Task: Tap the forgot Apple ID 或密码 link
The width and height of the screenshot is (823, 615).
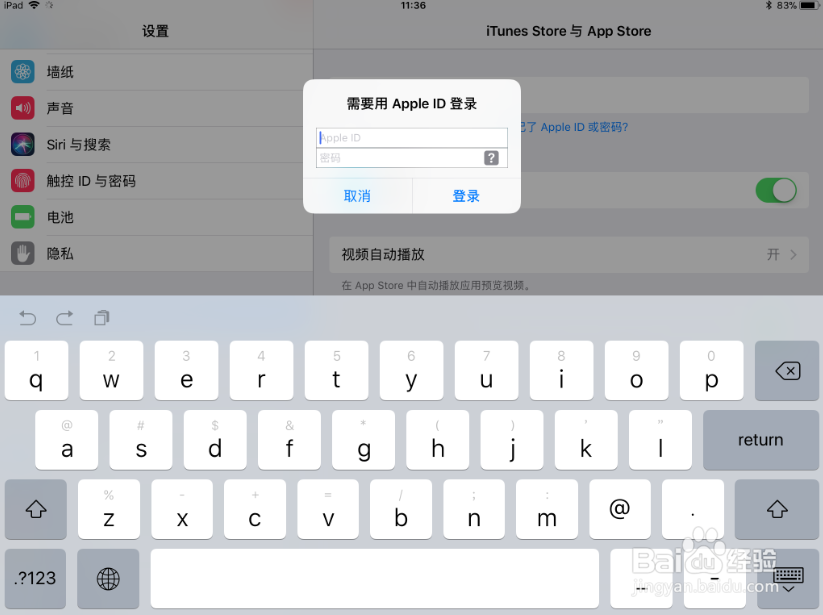Action: coord(574,128)
